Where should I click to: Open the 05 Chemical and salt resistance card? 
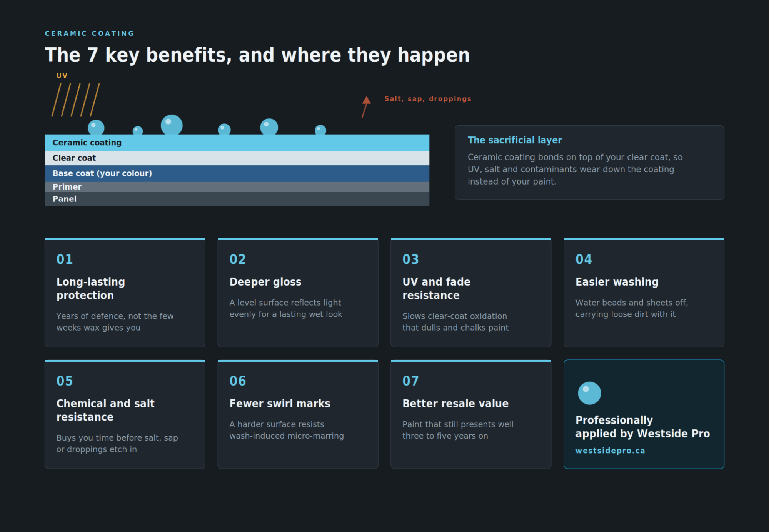click(125, 414)
